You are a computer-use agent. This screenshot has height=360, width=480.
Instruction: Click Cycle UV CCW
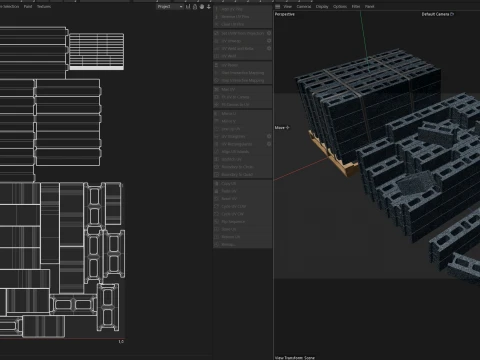click(x=243, y=207)
